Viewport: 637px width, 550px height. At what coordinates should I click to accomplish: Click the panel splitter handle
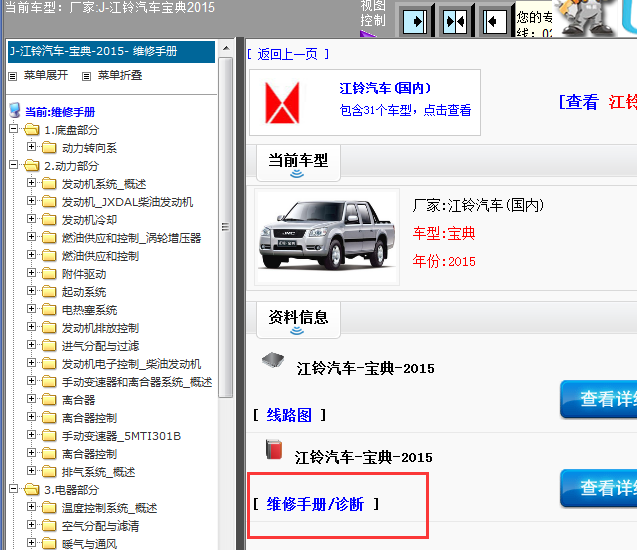240,293
